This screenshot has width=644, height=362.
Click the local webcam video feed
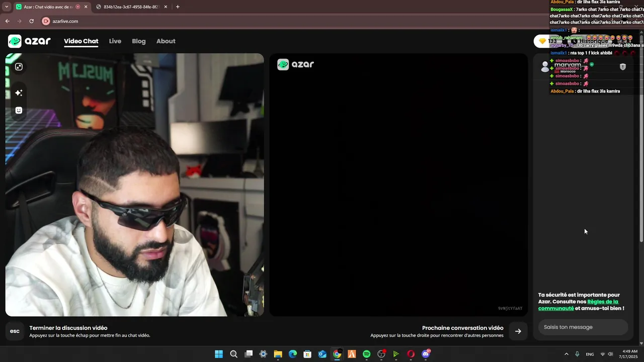pos(134,185)
